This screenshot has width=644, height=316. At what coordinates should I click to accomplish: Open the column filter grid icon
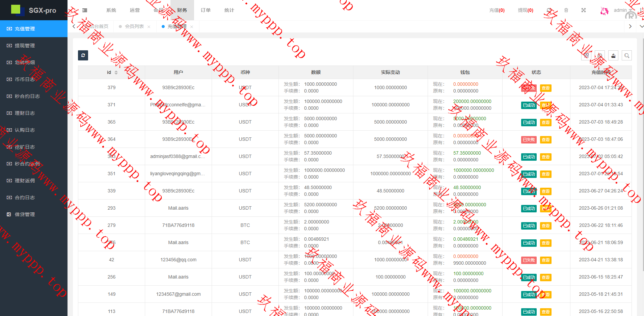[x=586, y=56]
